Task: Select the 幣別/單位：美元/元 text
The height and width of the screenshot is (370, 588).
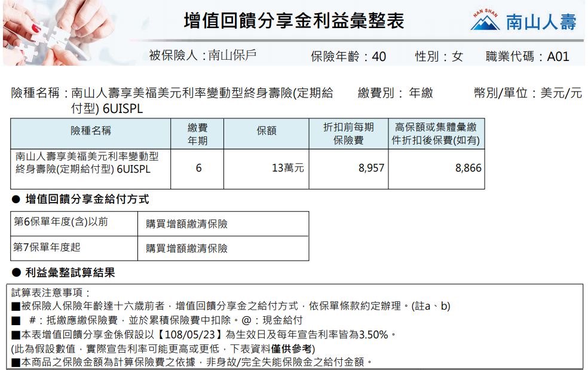Action: coord(528,93)
